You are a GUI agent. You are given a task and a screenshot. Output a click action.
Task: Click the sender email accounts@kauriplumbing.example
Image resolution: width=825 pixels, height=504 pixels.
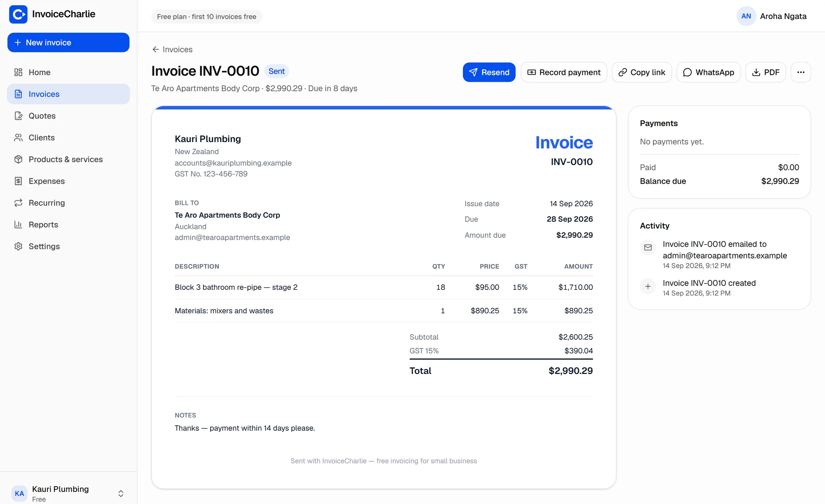pos(233,163)
